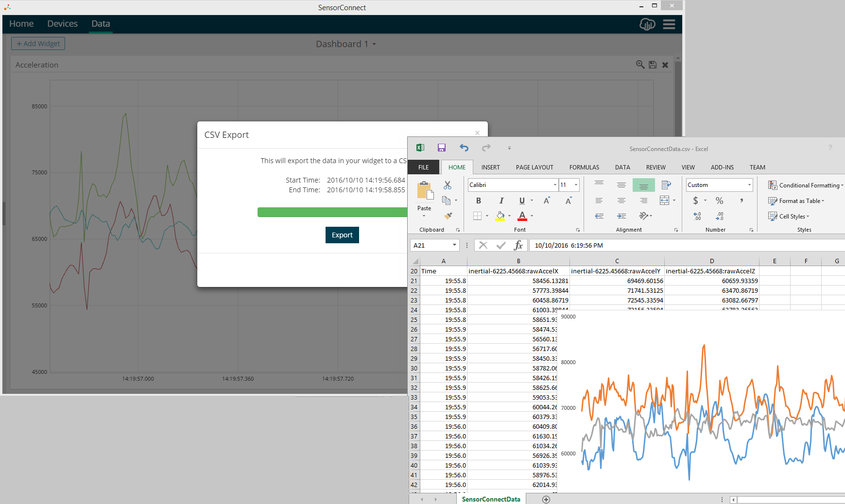Screen dimensions: 845x504
Task: Click the SensorConnect cloud data icon
Action: tap(647, 24)
